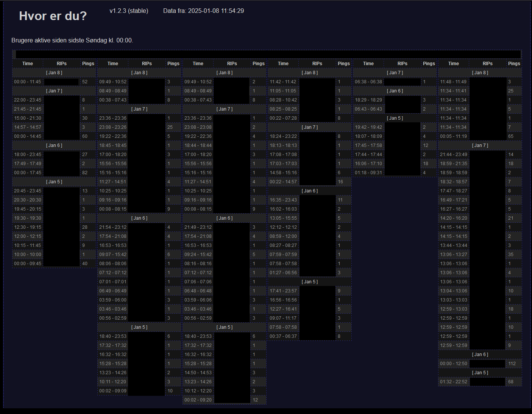Image resolution: width=532 pixels, height=414 pixels.
Task: Click the "[Jan 6]" header in the fifth column group
Action: [x=395, y=91]
